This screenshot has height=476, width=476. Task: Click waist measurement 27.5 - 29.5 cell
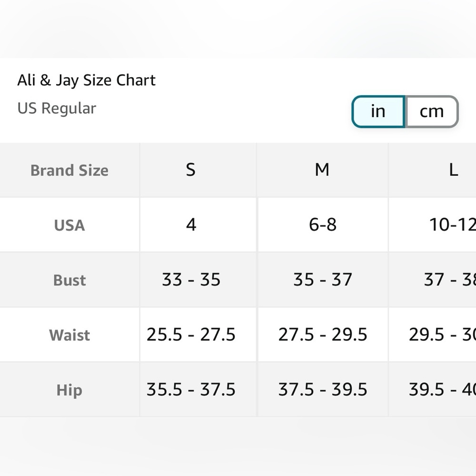[323, 335]
